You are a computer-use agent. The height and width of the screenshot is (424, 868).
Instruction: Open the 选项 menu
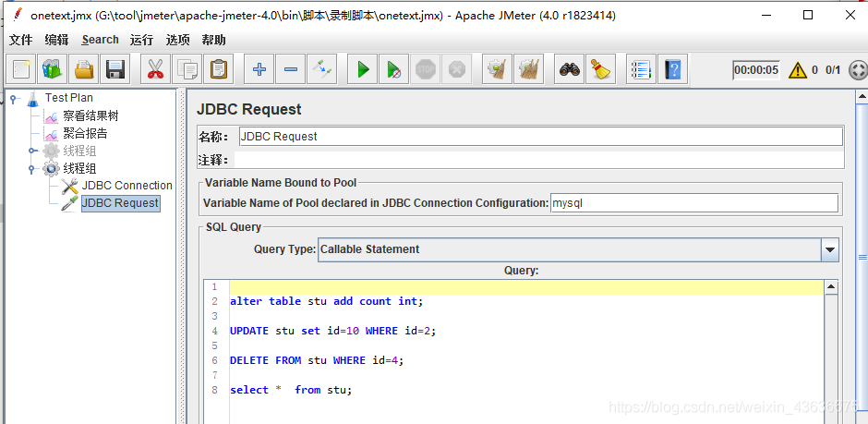(x=177, y=40)
